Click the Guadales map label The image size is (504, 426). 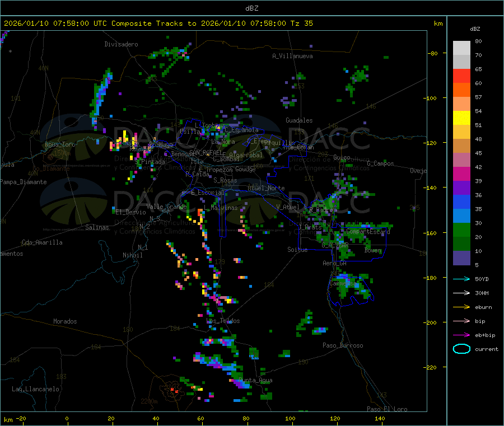pos(299,120)
